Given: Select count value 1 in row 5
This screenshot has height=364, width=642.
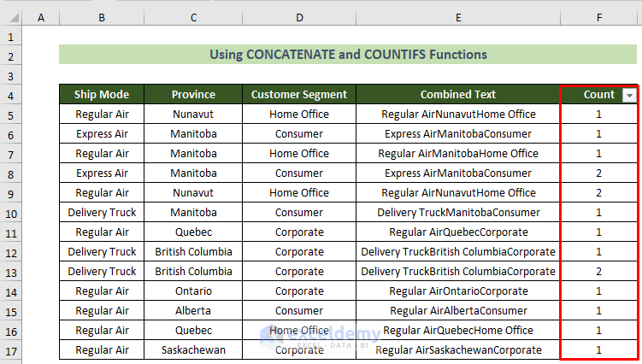Looking at the screenshot, I should [x=599, y=114].
